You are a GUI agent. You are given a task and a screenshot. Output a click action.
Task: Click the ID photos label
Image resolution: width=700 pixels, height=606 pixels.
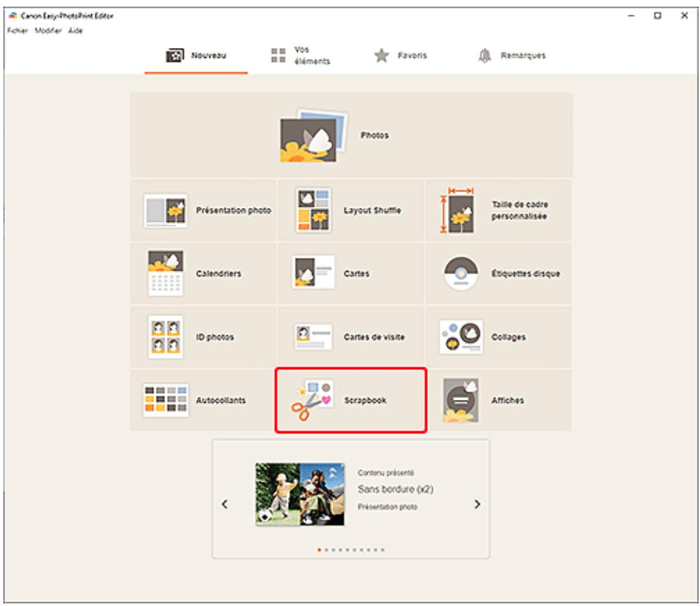coord(215,337)
